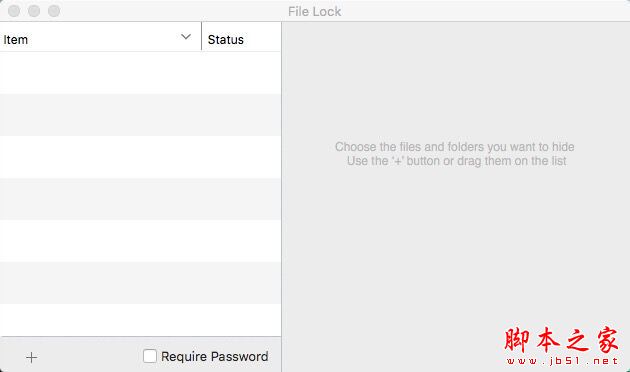Enable the Require Password checkbox
The image size is (630, 372).
pos(149,356)
